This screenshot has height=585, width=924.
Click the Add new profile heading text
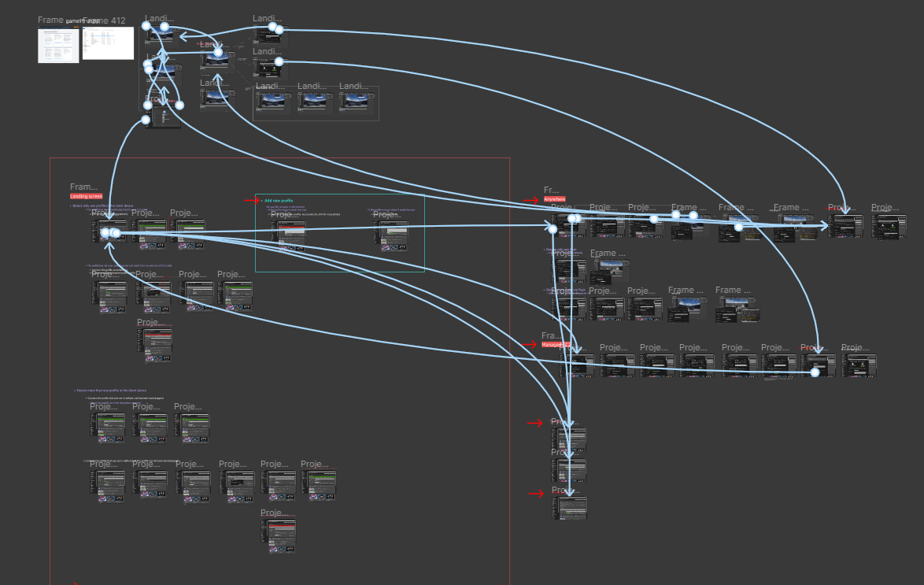point(278,201)
